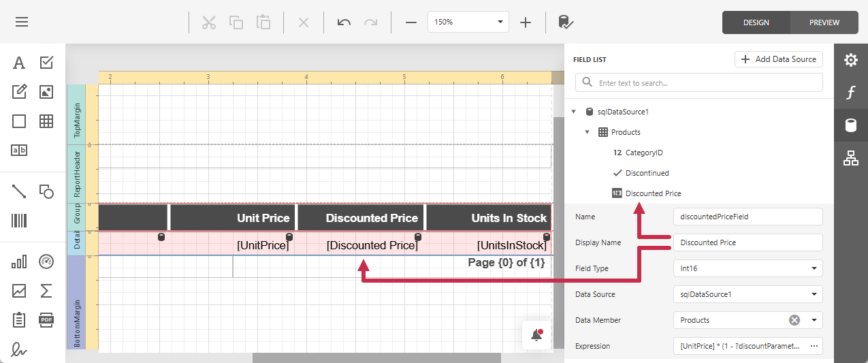Screen dimensions: 868x363
Task: Select the ReportHeader band label
Action: pyautogui.click(x=77, y=174)
